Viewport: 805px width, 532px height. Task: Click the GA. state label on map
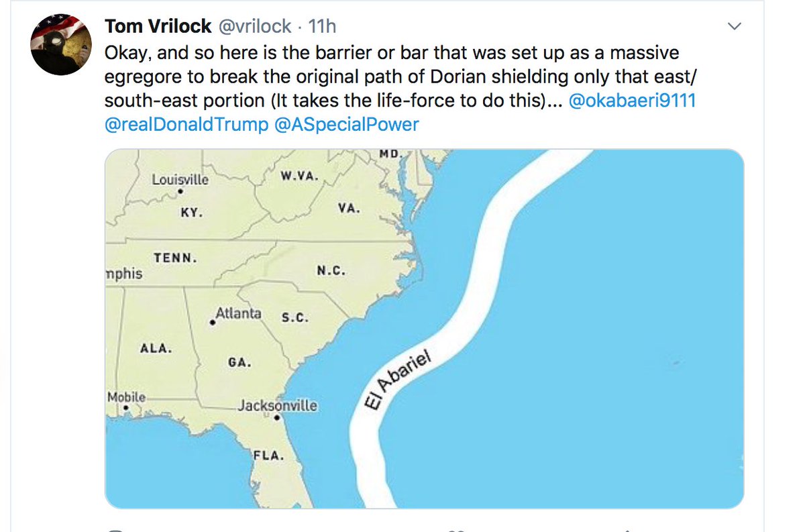[239, 362]
